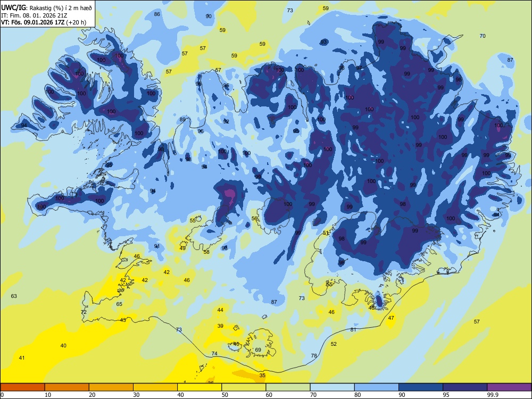Click the purple legend swatch above 99.9

point(509,387)
